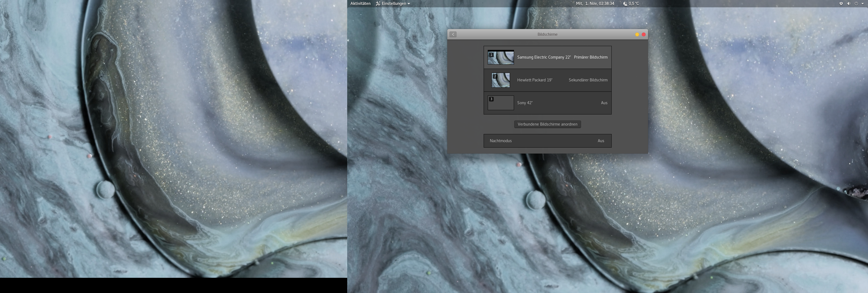Viewport: 868px width, 293px height.
Task: Click the volume speaker icon in the top bar
Action: [x=848, y=3]
